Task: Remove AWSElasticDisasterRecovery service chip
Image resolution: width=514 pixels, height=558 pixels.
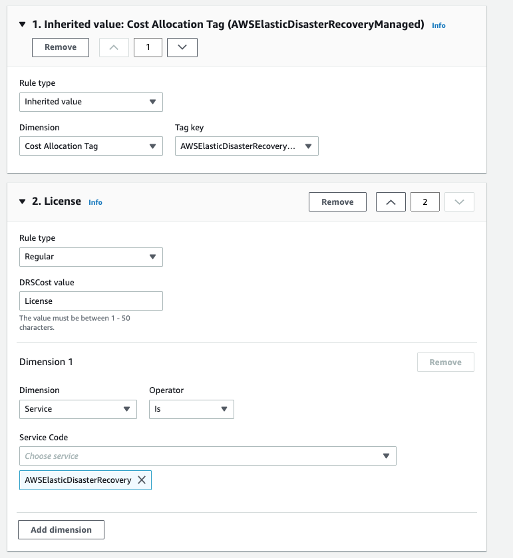Action: 142,480
